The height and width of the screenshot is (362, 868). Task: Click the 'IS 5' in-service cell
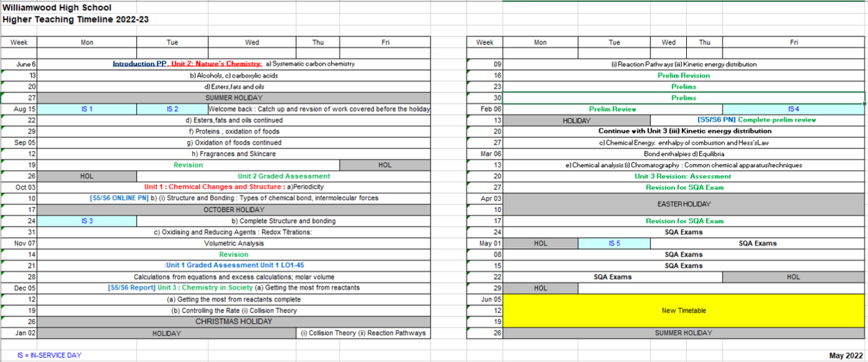[x=614, y=243]
